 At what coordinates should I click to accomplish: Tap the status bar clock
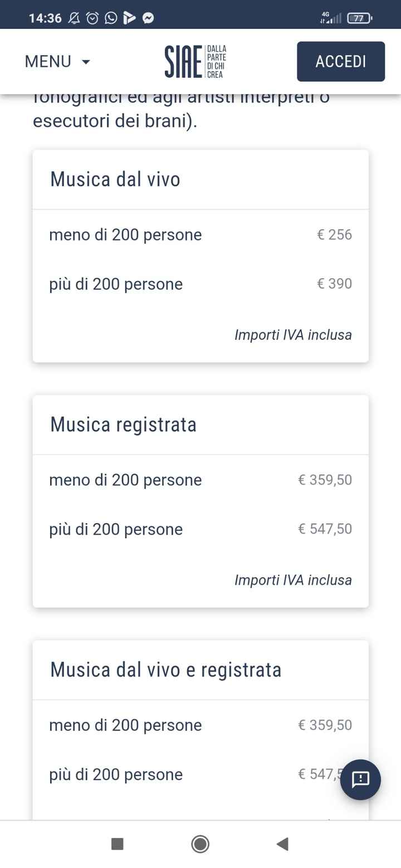click(45, 18)
